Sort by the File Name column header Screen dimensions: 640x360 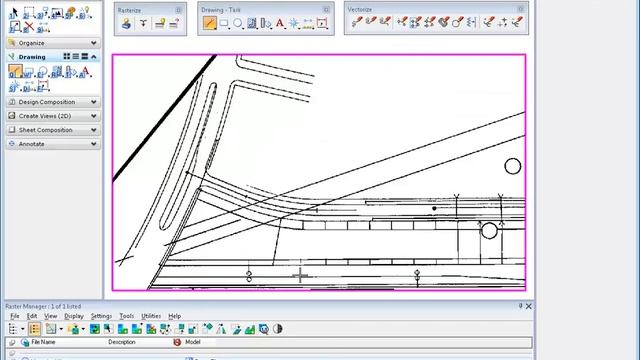[x=43, y=342]
